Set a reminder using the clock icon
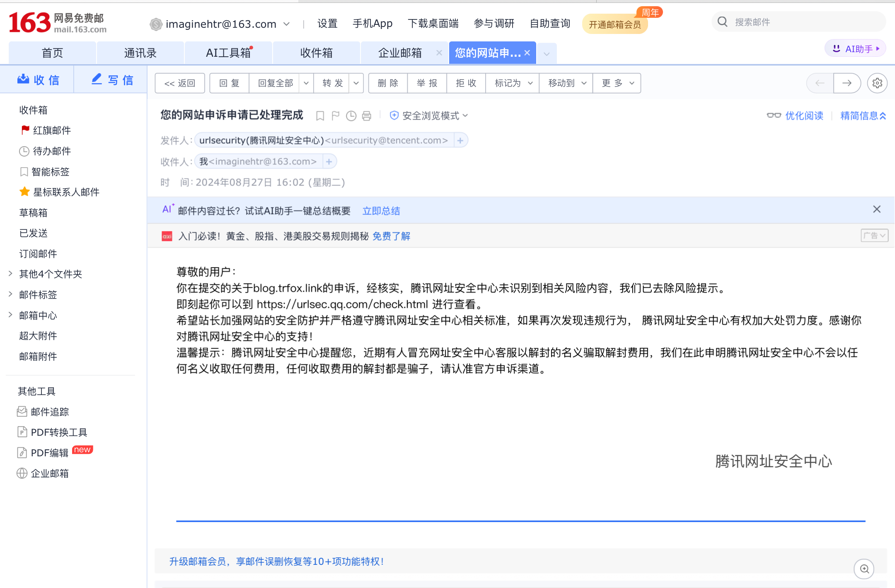The image size is (895, 588). pos(351,116)
